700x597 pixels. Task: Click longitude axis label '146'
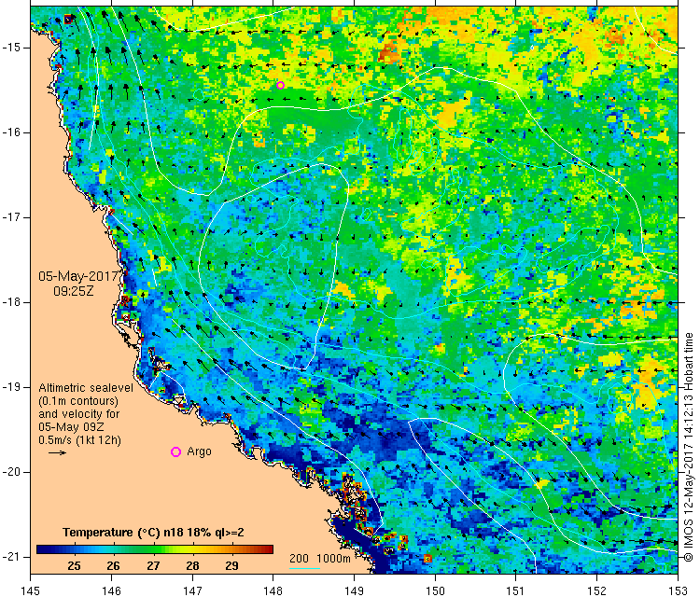pos(111,590)
